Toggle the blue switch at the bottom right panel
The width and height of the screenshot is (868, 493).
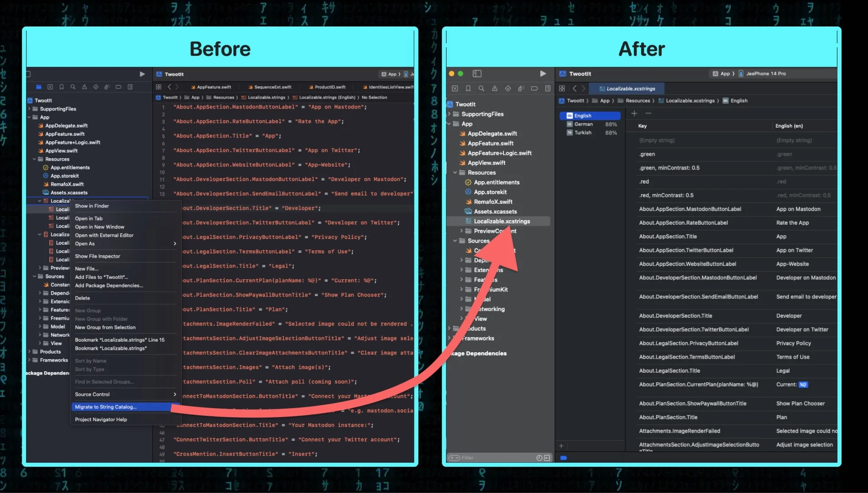click(x=563, y=458)
